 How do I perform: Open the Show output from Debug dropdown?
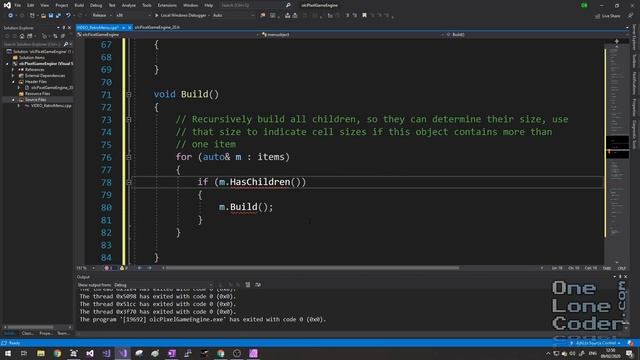[x=163, y=285]
